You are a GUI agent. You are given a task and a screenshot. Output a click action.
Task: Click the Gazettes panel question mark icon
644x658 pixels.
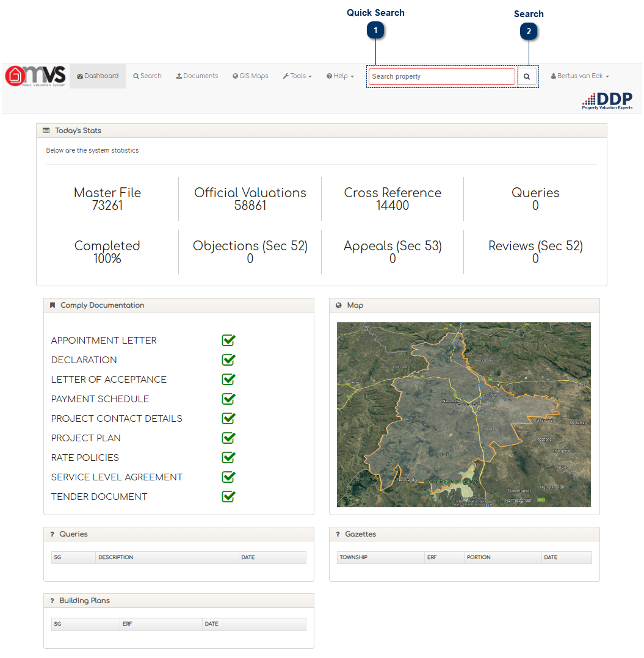pyautogui.click(x=338, y=534)
